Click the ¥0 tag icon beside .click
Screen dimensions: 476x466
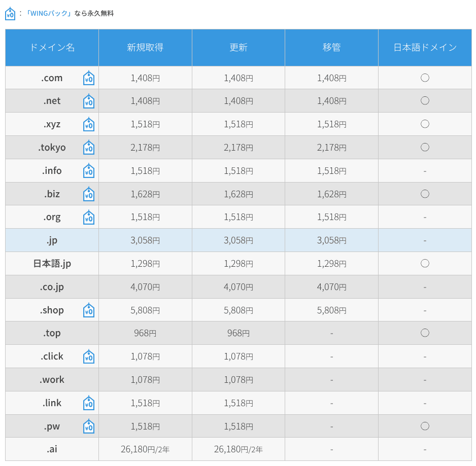[89, 357]
